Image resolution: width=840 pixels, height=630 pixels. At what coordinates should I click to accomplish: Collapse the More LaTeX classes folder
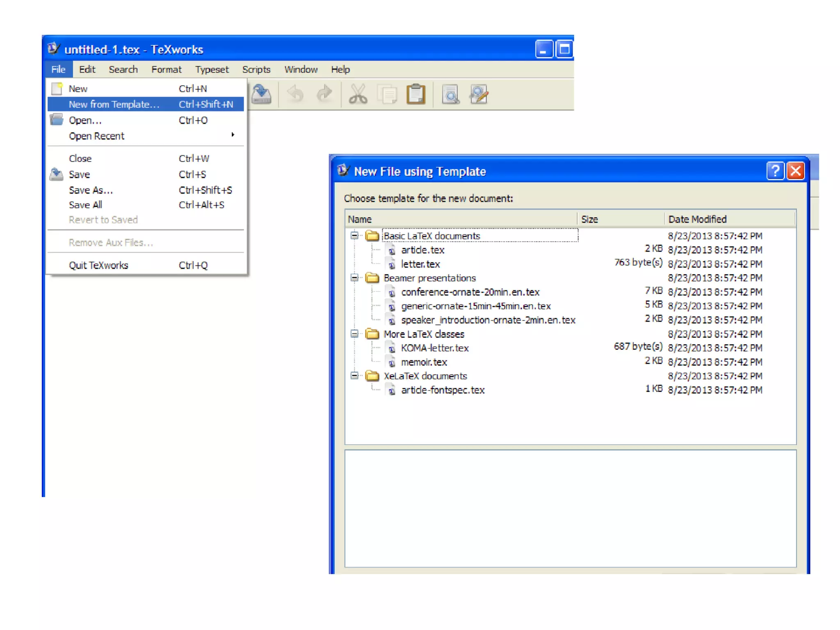coord(354,333)
